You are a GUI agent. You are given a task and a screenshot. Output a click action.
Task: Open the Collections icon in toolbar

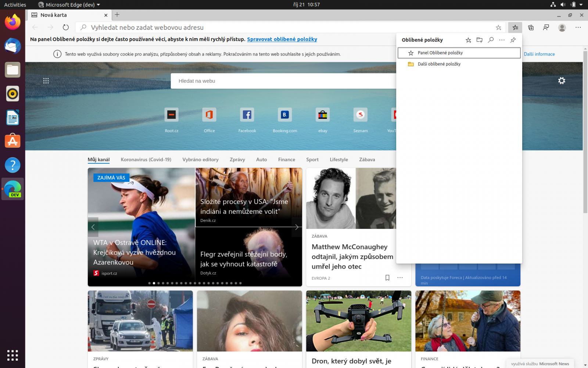[531, 27]
